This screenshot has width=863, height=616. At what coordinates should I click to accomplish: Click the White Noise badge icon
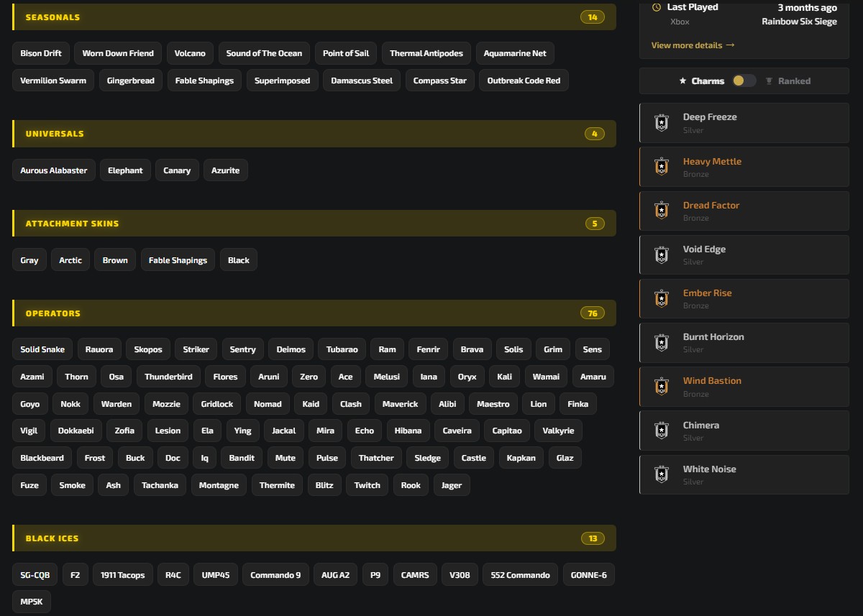[662, 474]
